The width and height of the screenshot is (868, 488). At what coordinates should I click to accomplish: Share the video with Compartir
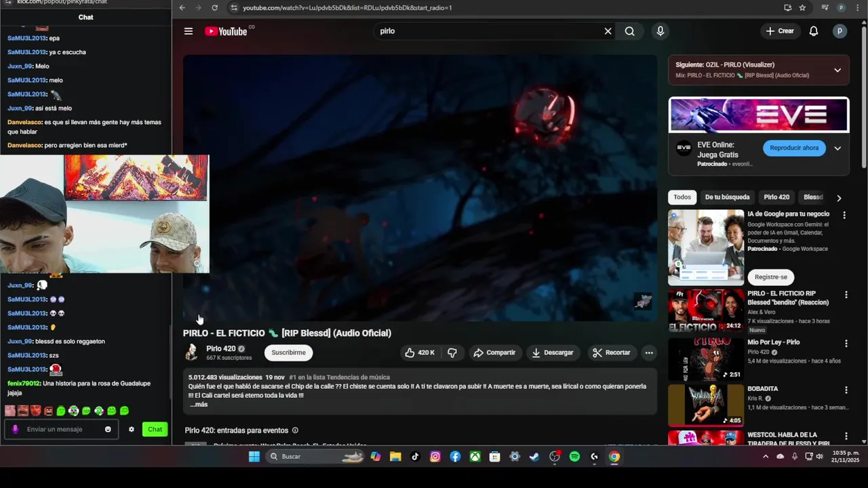(x=494, y=352)
